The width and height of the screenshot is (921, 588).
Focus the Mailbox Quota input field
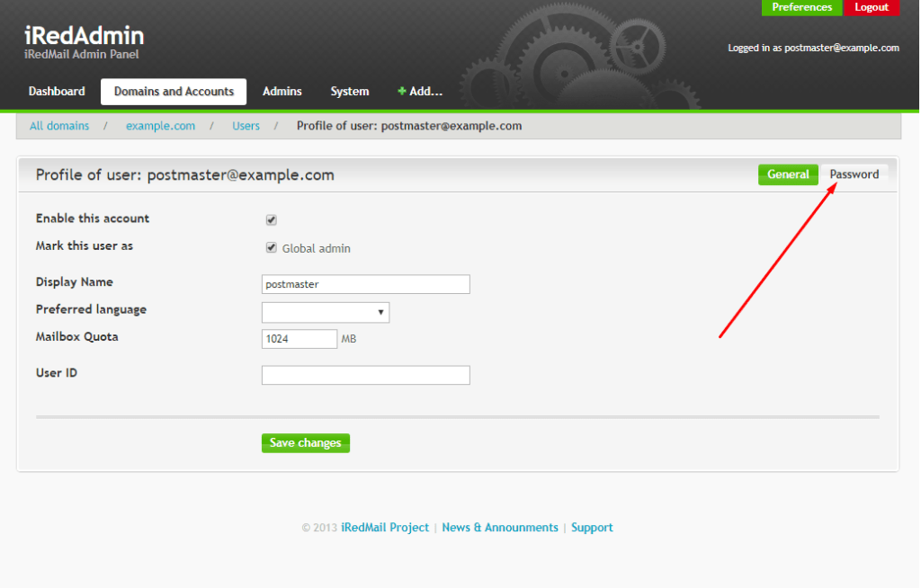coord(300,339)
